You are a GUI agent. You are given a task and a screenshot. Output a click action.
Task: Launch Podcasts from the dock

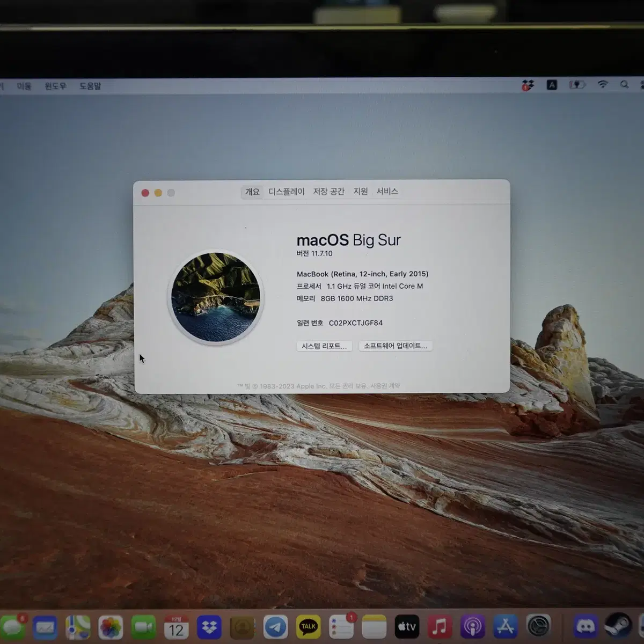pyautogui.click(x=473, y=627)
